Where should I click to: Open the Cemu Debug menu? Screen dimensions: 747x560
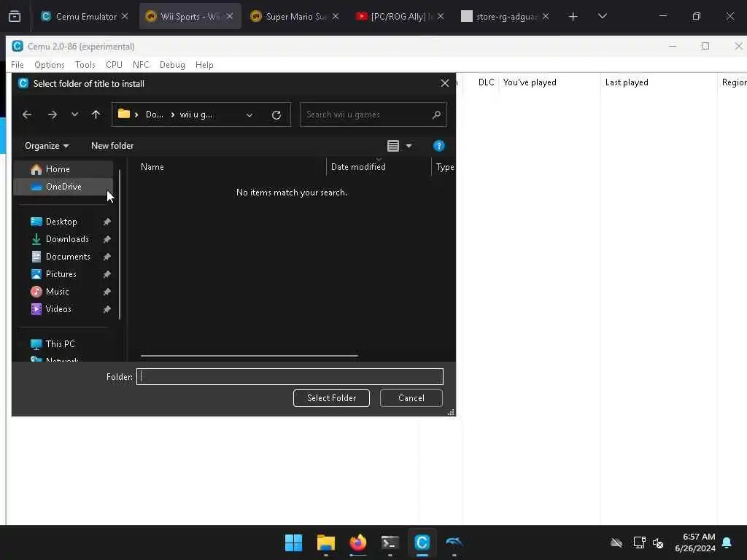[172, 65]
